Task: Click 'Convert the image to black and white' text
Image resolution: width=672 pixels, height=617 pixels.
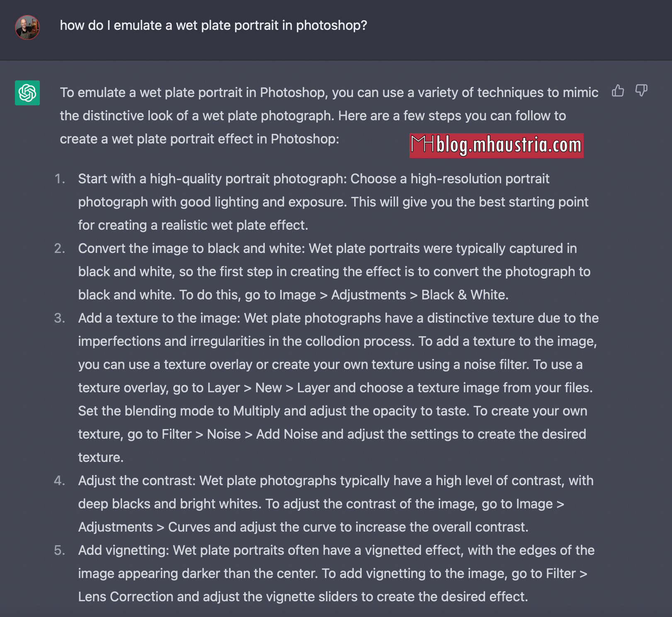Action: (x=191, y=248)
